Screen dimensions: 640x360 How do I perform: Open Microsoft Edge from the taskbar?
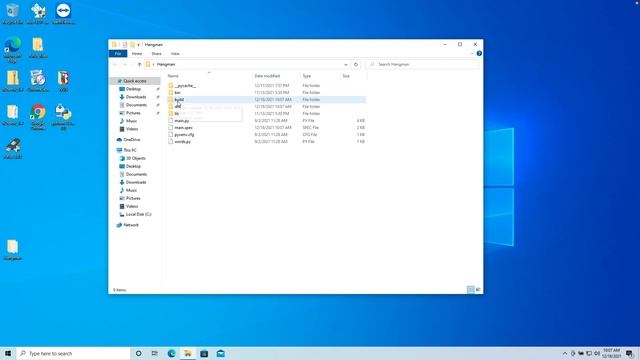coord(171,353)
